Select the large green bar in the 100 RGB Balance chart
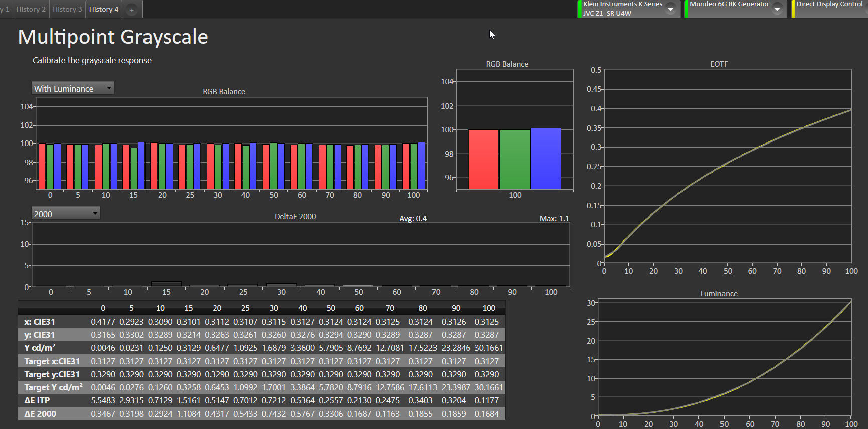The height and width of the screenshot is (429, 868). (x=514, y=160)
